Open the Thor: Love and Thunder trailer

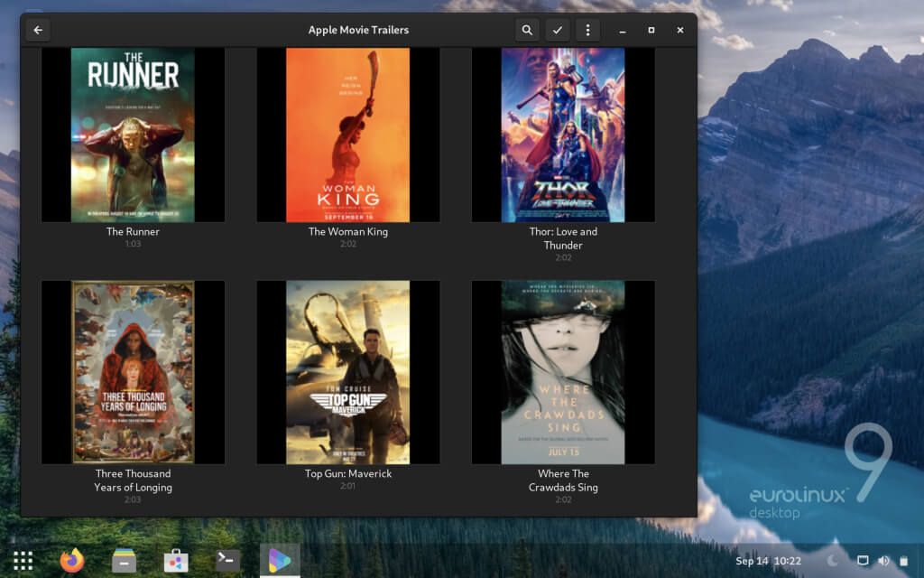(562, 134)
